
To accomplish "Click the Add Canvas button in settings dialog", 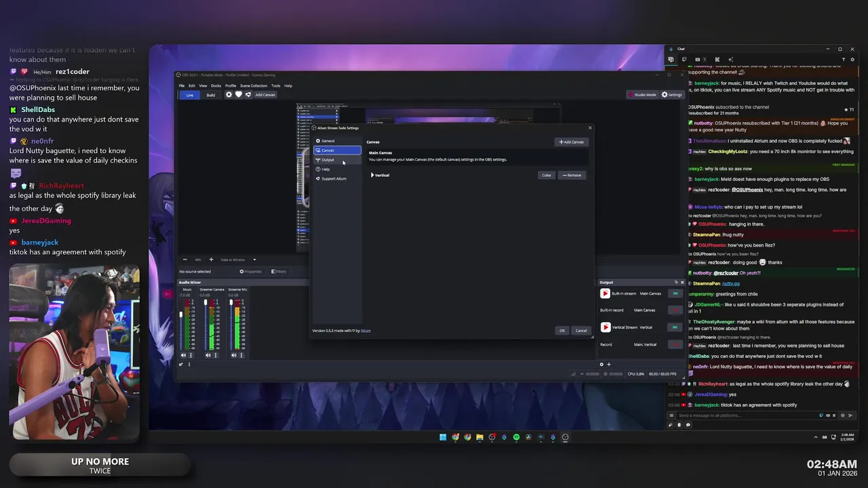I will pos(571,142).
